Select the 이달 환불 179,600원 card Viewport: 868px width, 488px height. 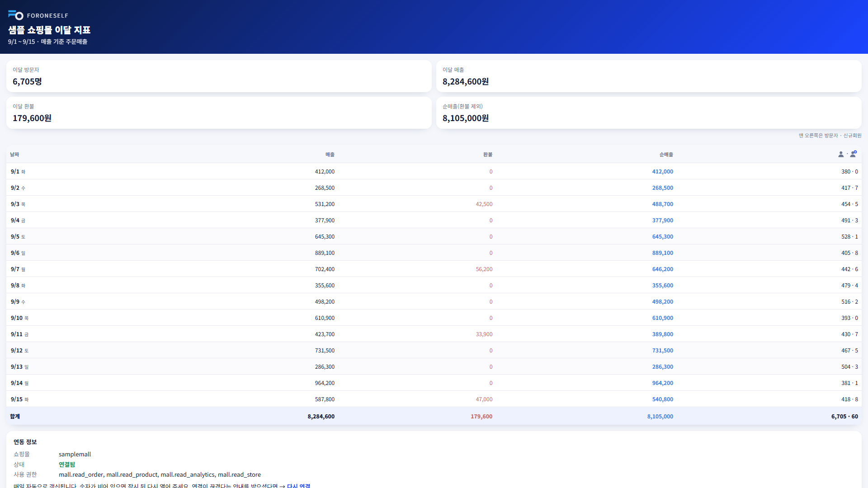coord(219,113)
